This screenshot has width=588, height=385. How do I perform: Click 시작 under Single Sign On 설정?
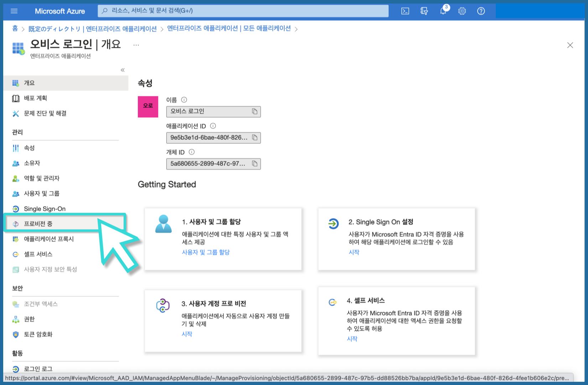354,252
